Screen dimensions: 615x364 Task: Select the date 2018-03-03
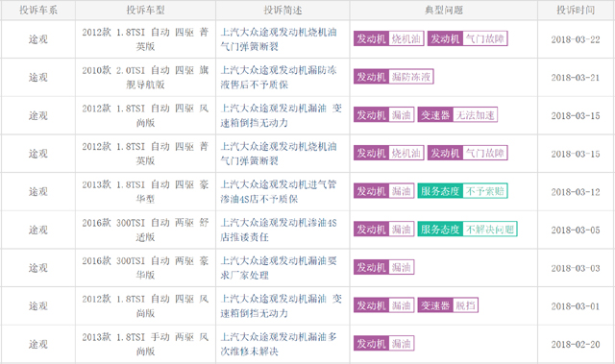(576, 268)
